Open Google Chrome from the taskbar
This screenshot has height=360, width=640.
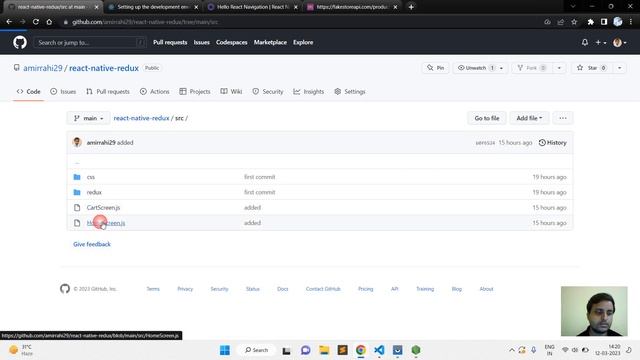[360, 350]
